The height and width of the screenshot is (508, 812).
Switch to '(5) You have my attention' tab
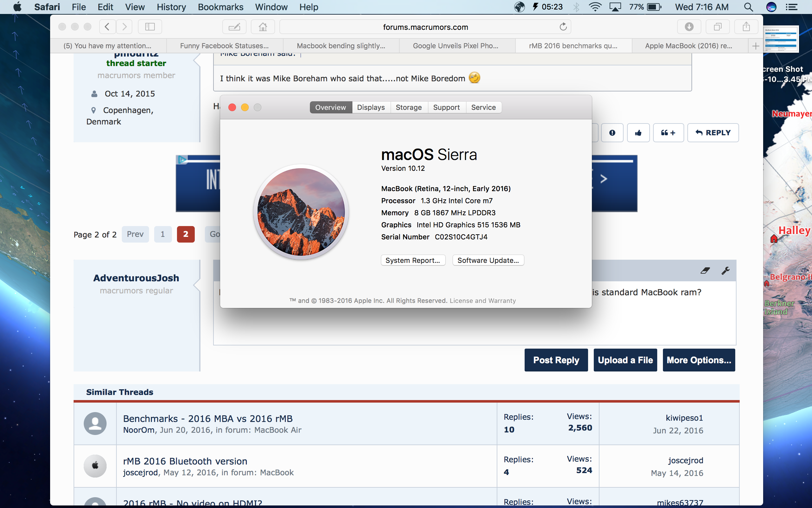108,46
